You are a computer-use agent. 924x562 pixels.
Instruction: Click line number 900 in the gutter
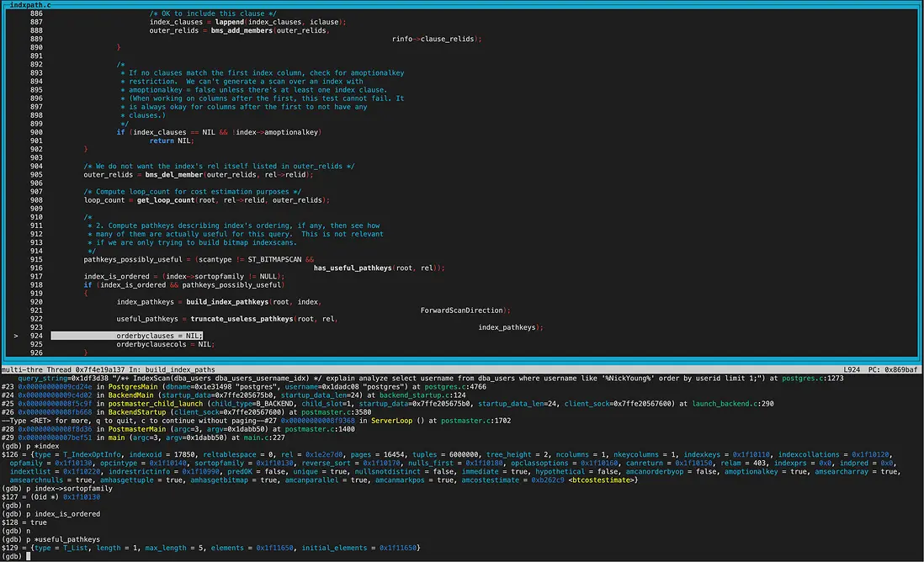(36, 132)
